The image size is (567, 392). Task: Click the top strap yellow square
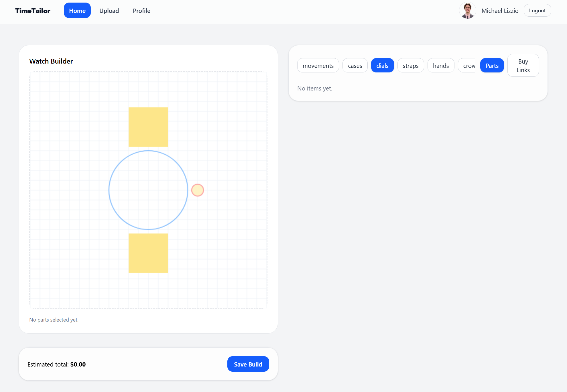click(x=148, y=127)
